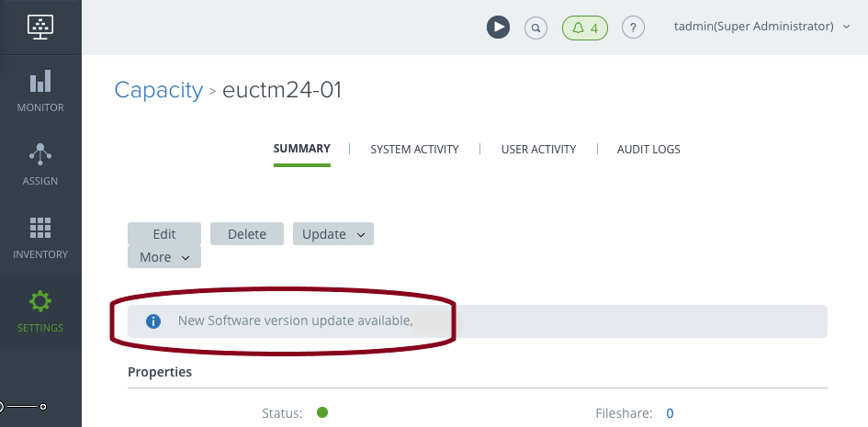Click the Fileshare count link
868x427 pixels.
point(670,413)
